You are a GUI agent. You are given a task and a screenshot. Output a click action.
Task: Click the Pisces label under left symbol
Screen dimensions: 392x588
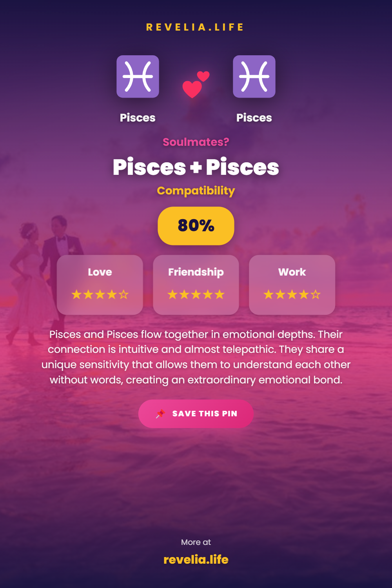click(138, 118)
